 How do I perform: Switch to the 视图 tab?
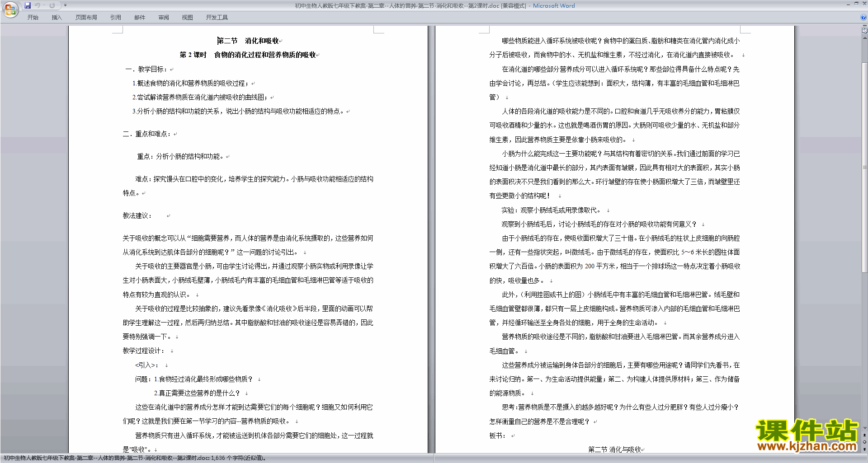pyautogui.click(x=187, y=18)
